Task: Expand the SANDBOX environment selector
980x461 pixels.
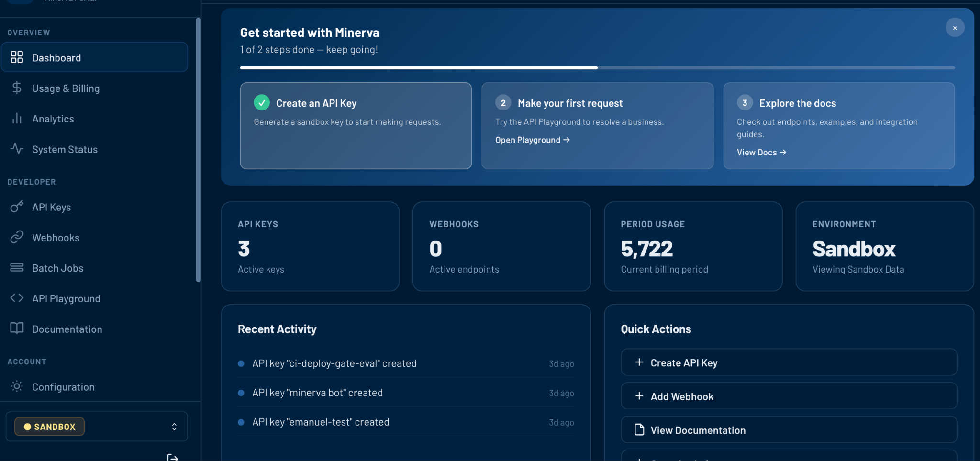Action: tap(97, 427)
